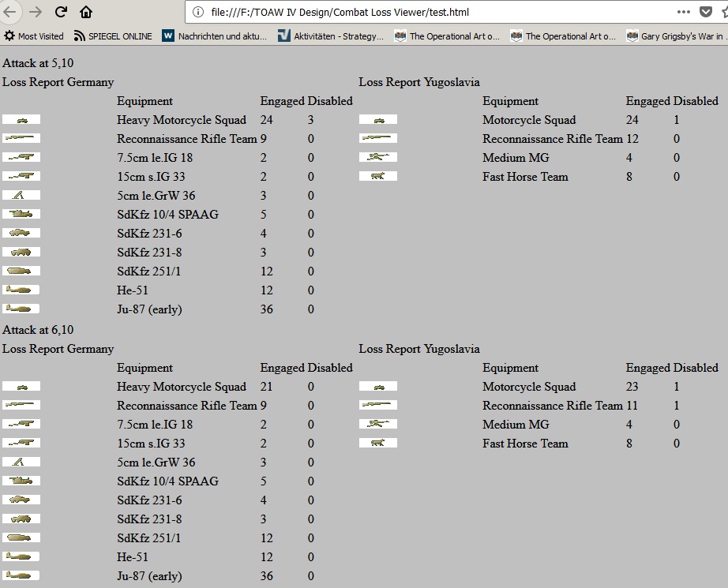Click Yugoslavia 'Disabled' column header, Attack 5,10
This screenshot has height=588, width=728.
pyautogui.click(x=696, y=101)
